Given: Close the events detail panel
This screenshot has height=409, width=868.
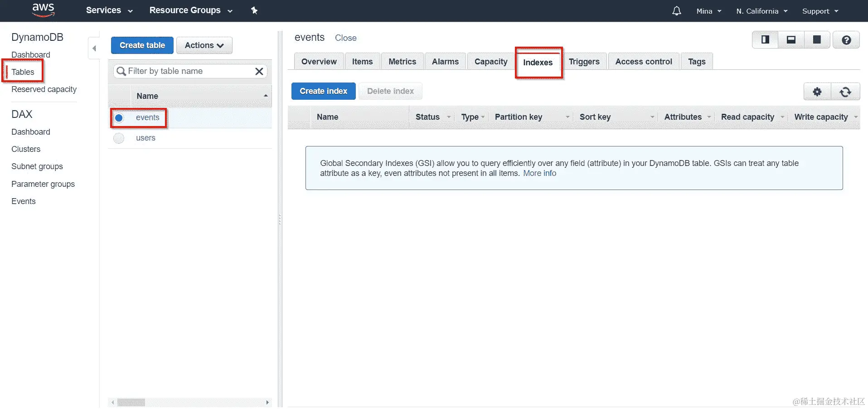Looking at the screenshot, I should pos(346,38).
